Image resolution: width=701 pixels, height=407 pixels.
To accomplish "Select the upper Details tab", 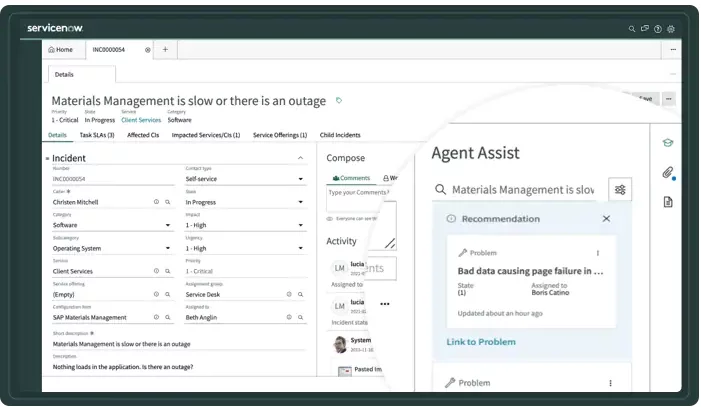I will tap(82, 74).
